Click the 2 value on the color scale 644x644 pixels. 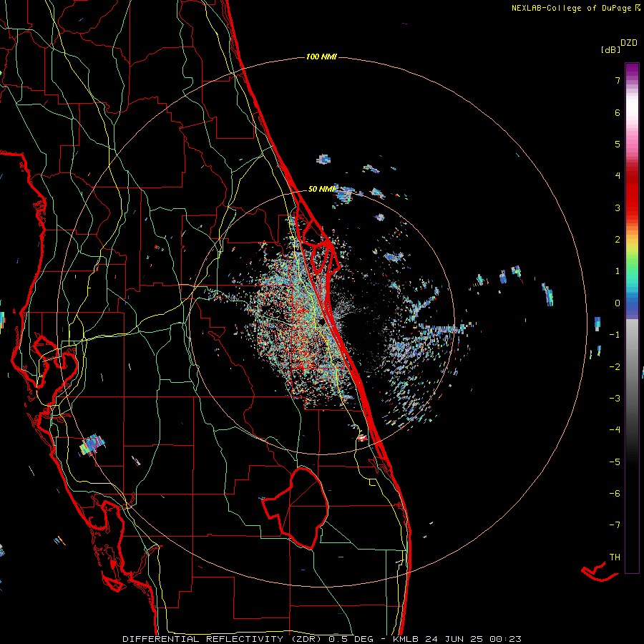618,240
